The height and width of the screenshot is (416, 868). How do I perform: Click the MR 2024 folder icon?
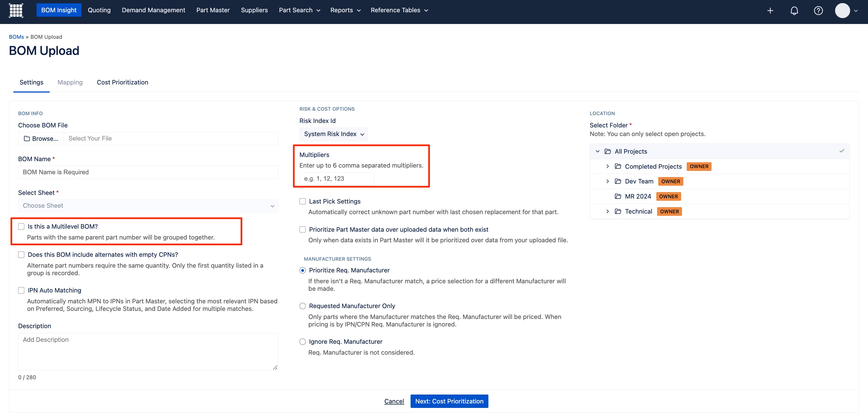click(x=618, y=196)
